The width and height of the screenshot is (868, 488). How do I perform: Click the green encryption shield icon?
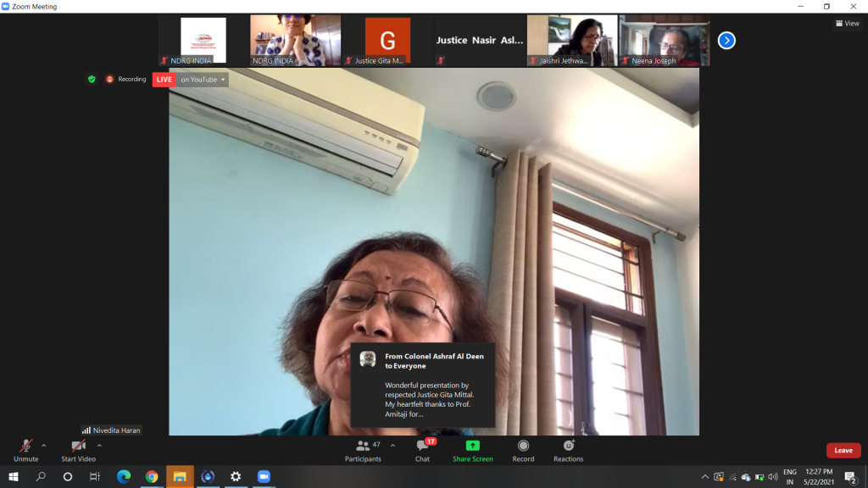point(92,80)
